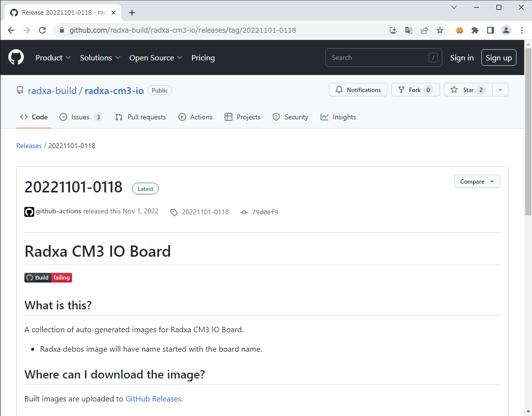Open a new browser tab
This screenshot has width=532, height=416.
pyautogui.click(x=132, y=13)
